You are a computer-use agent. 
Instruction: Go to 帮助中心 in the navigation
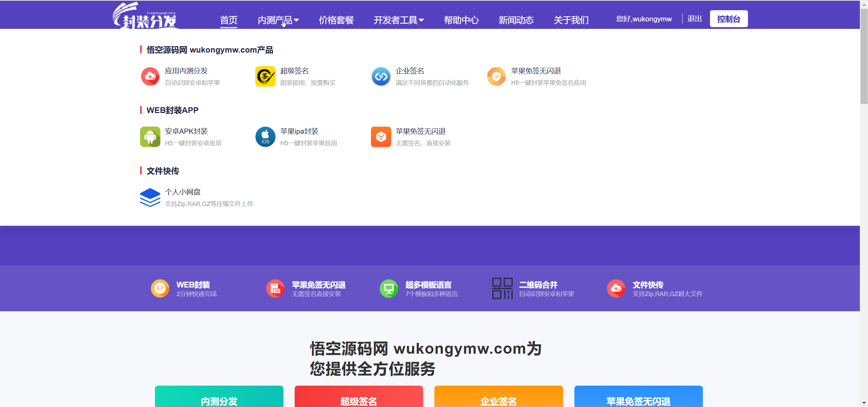point(461,20)
